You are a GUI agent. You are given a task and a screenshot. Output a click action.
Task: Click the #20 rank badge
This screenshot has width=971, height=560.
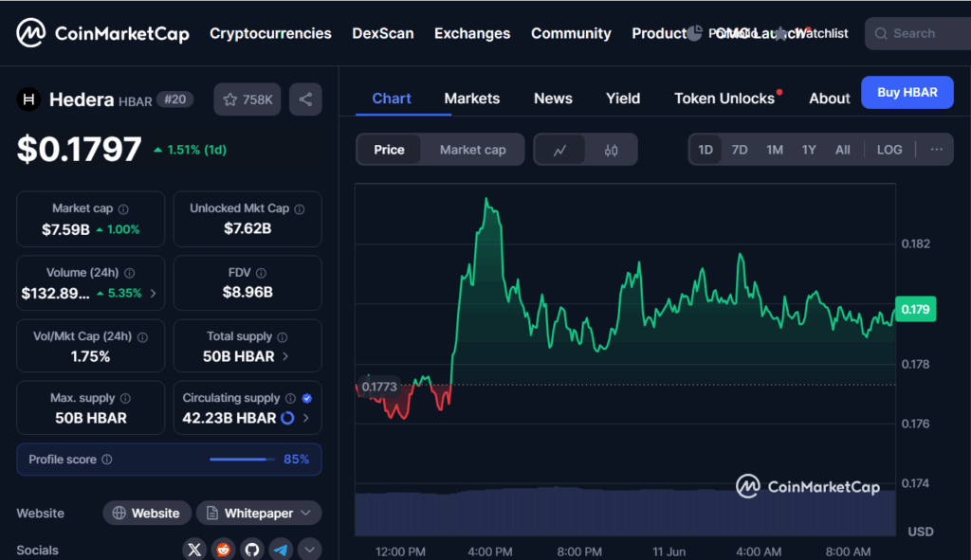tap(175, 99)
